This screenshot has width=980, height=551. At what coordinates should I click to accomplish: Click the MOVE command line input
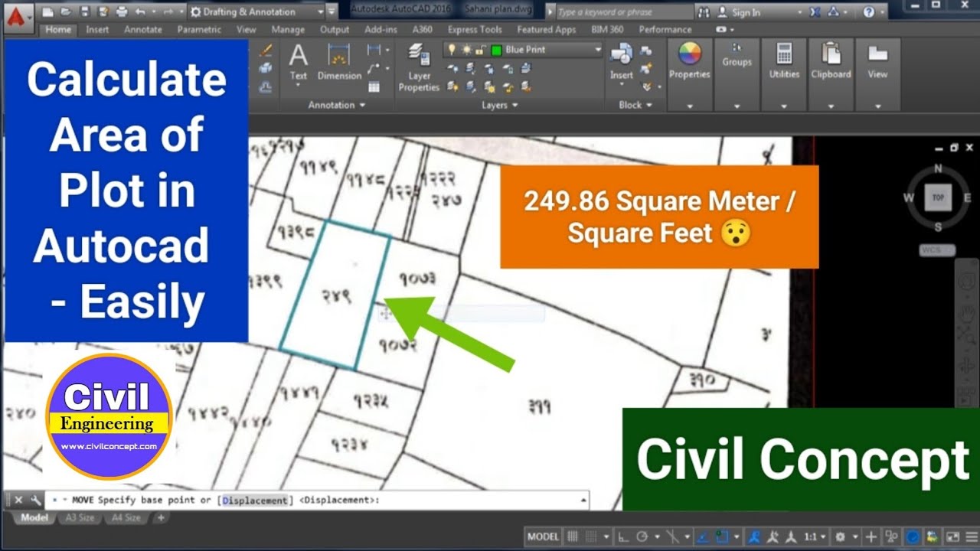(x=317, y=500)
